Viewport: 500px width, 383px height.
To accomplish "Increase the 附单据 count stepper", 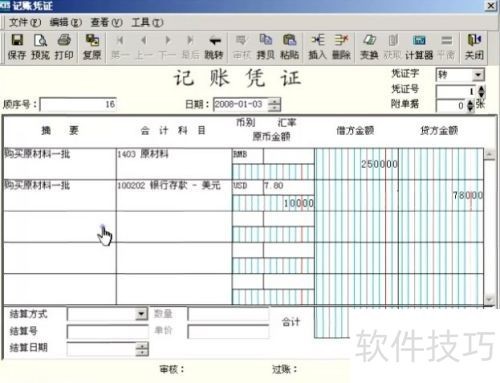I will tap(470, 103).
